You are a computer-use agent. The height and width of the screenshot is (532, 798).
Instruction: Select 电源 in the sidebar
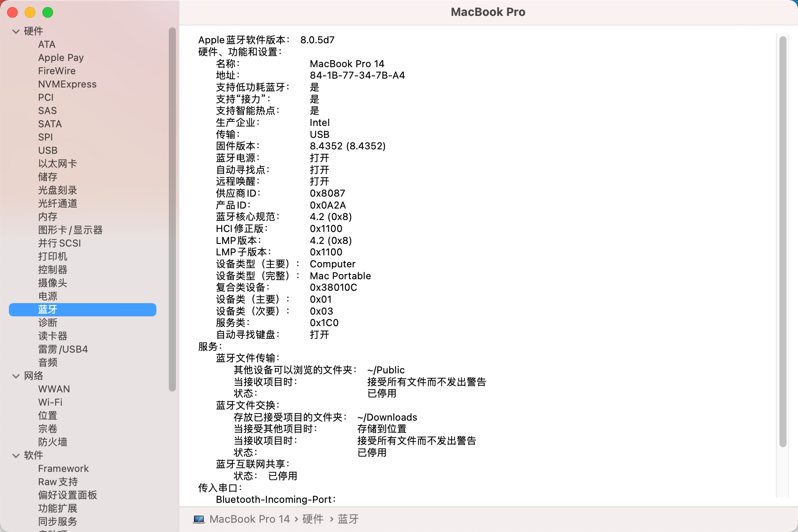pyautogui.click(x=48, y=296)
